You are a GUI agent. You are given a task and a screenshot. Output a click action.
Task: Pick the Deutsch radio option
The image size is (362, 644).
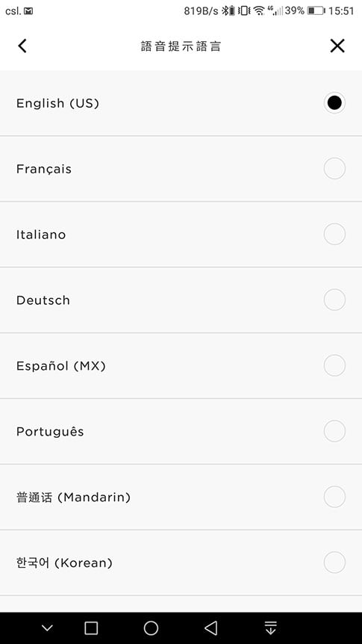click(334, 300)
